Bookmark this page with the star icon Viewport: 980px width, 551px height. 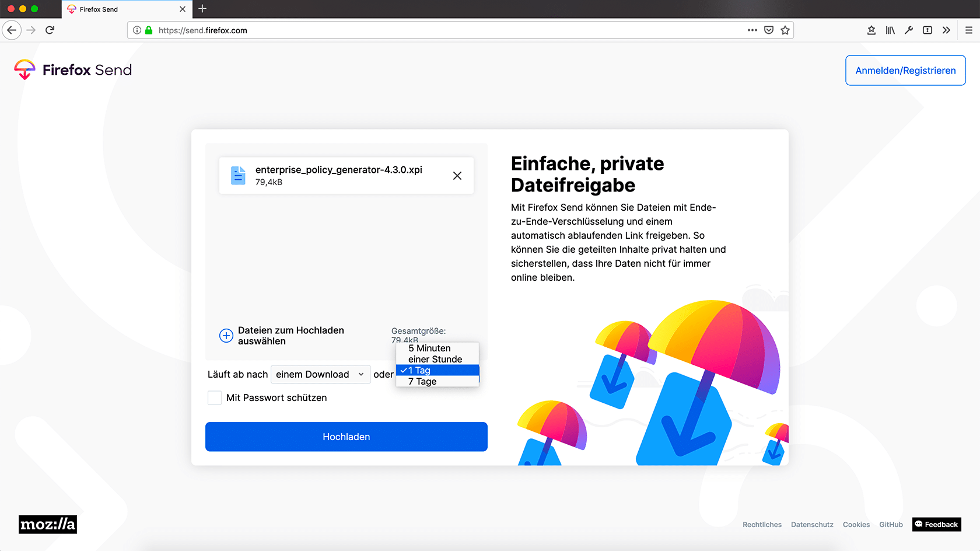(x=785, y=30)
